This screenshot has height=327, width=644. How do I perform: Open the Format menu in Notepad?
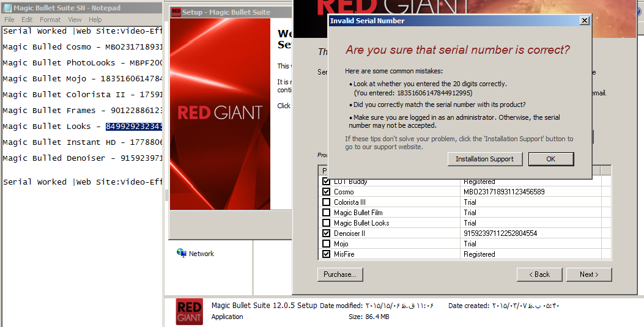pyautogui.click(x=50, y=20)
